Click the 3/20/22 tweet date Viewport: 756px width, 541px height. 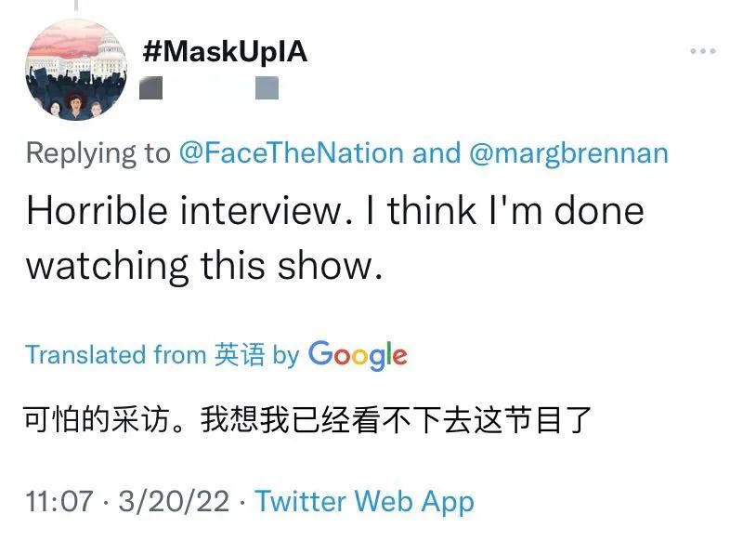click(x=174, y=501)
